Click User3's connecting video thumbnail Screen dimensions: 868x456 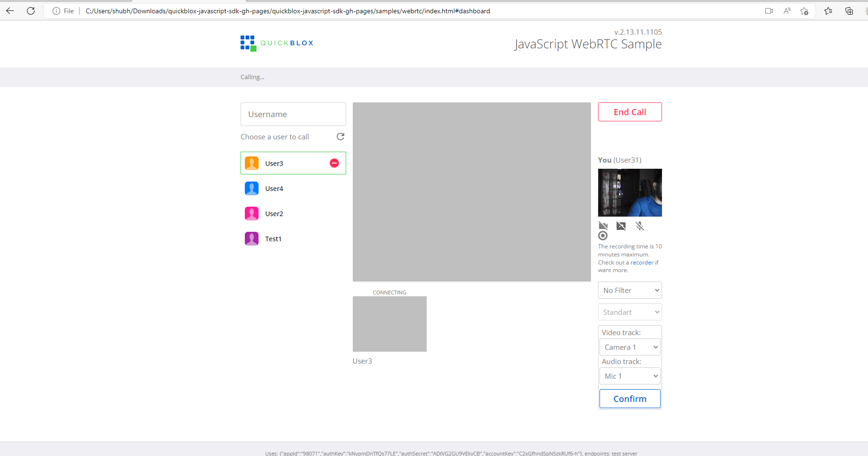tap(390, 324)
